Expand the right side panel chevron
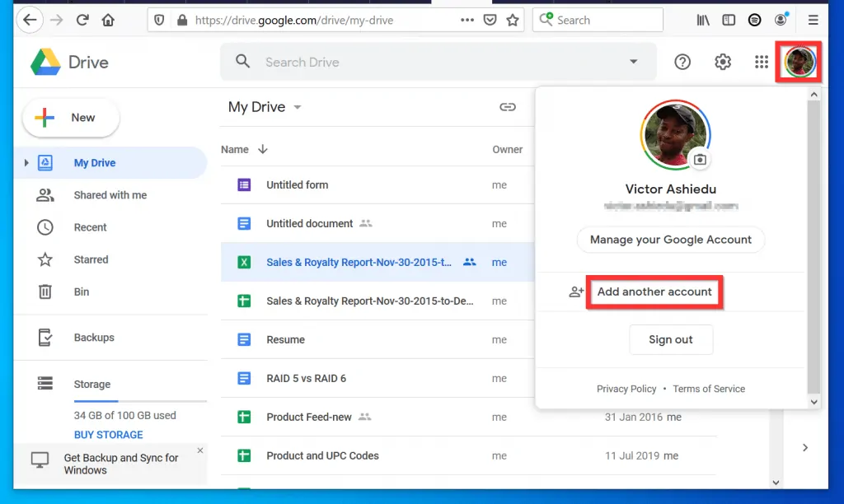 pyautogui.click(x=805, y=447)
